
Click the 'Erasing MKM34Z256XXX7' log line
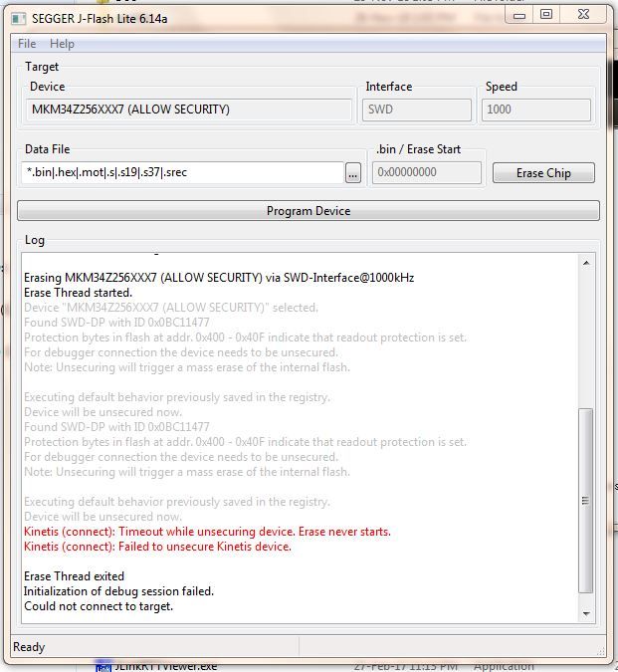click(x=219, y=278)
